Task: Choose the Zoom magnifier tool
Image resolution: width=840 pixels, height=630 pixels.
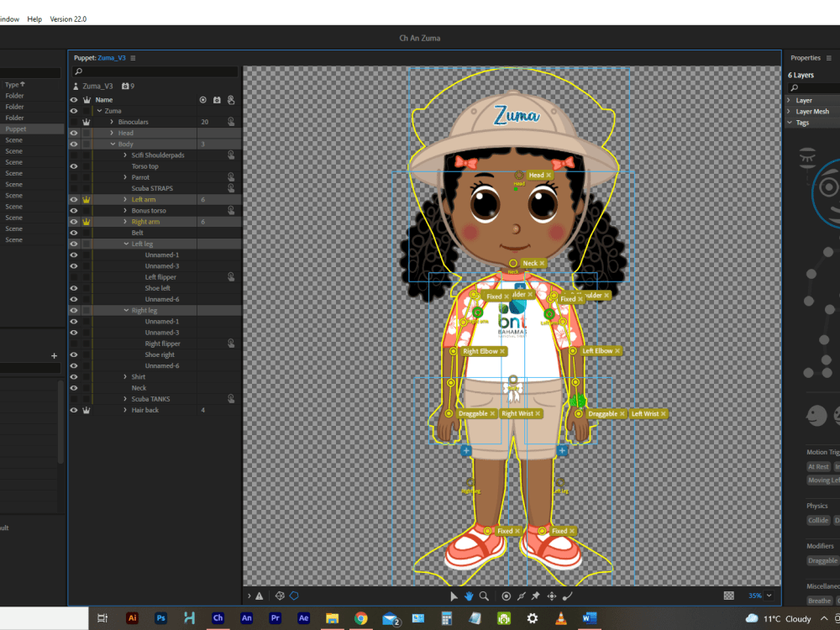Action: [484, 596]
